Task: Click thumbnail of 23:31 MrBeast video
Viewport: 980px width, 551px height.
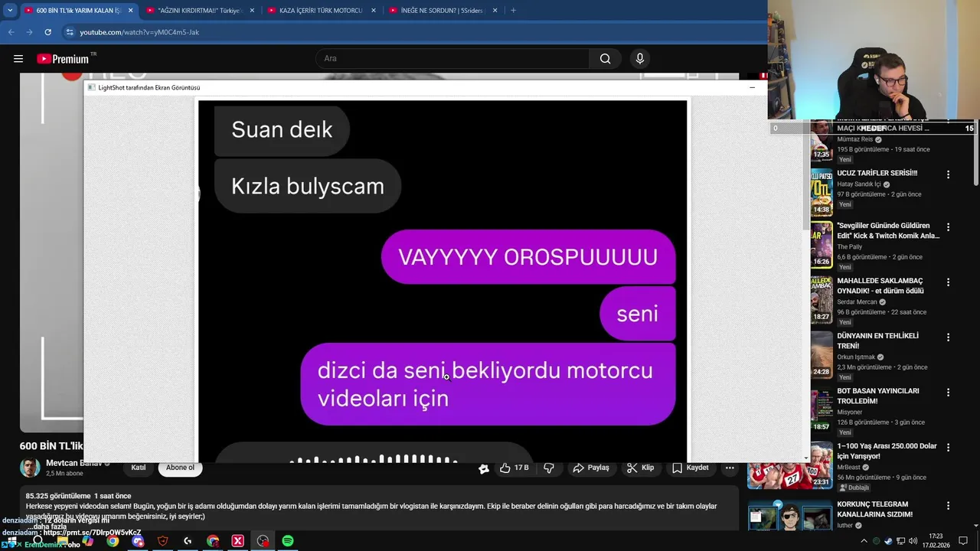Action: [790, 465]
